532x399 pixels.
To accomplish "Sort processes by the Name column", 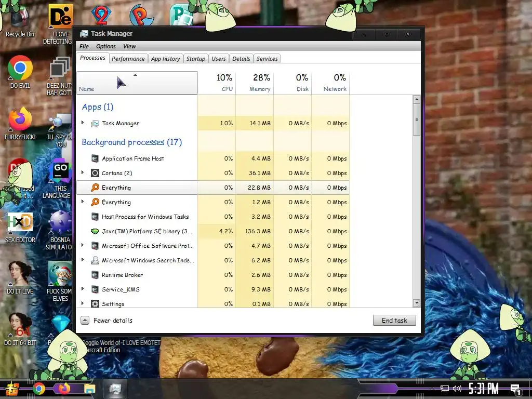I will pos(137,83).
